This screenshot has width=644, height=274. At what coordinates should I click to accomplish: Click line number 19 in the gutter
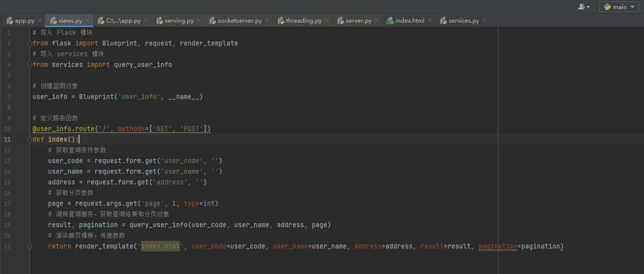click(8, 225)
